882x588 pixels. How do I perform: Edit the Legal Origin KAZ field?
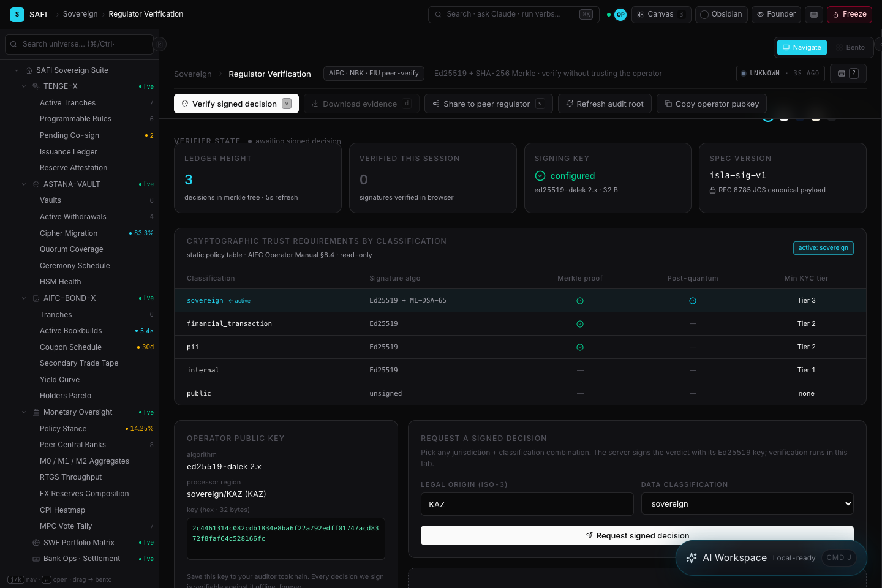(527, 504)
